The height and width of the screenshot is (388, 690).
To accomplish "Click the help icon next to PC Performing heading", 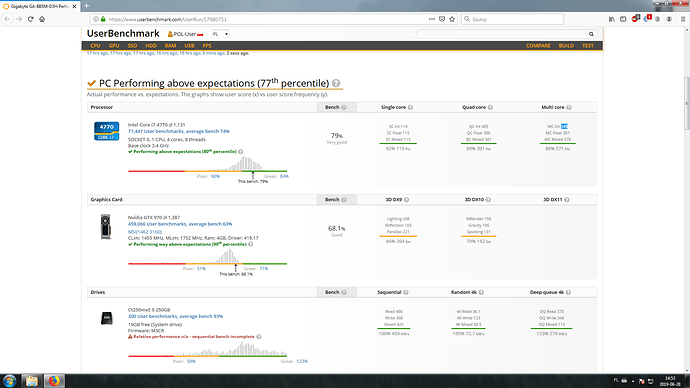I will point(336,83).
